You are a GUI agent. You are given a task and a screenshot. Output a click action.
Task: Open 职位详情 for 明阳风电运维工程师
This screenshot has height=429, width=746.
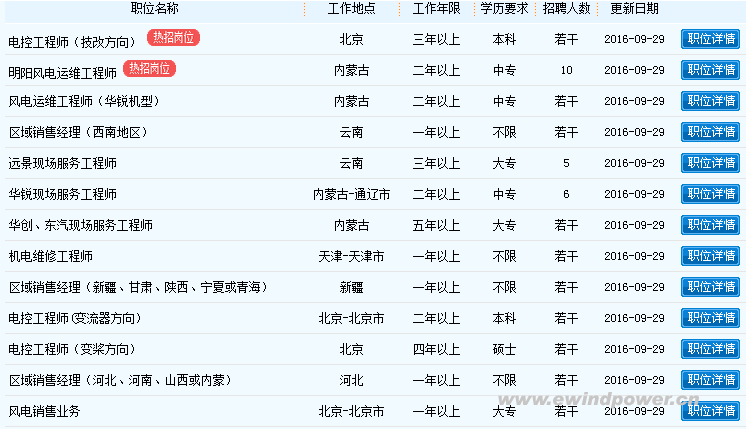tap(710, 70)
